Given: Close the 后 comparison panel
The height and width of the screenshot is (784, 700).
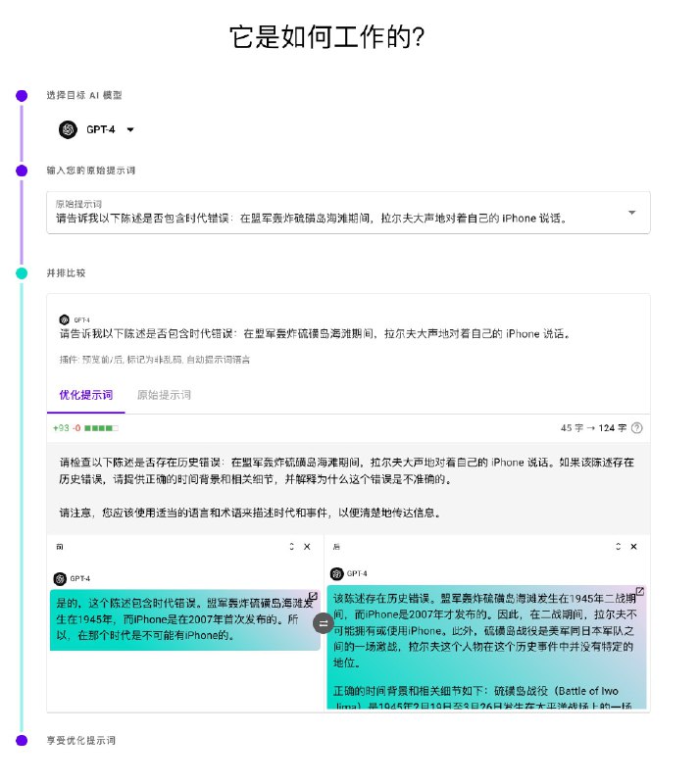Looking at the screenshot, I should [634, 547].
